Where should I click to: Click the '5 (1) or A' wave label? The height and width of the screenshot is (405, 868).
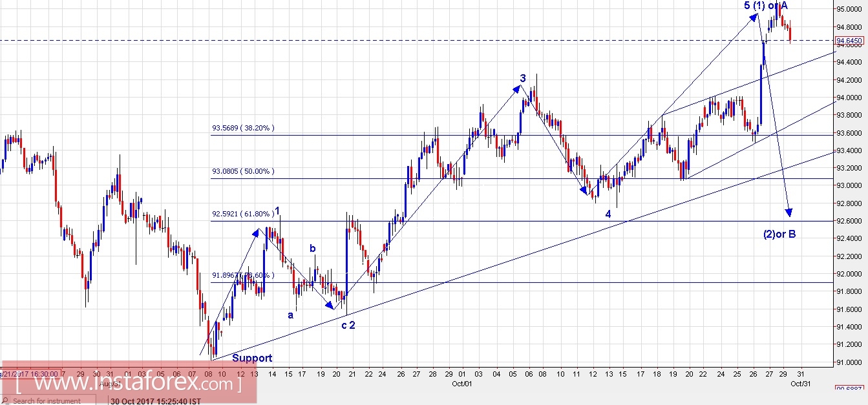coord(765,6)
